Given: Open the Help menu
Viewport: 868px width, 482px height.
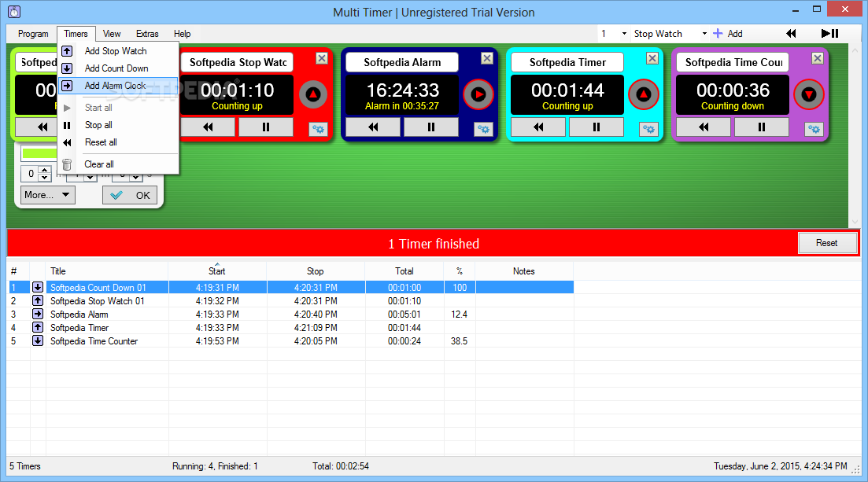Looking at the screenshot, I should pyautogui.click(x=182, y=34).
